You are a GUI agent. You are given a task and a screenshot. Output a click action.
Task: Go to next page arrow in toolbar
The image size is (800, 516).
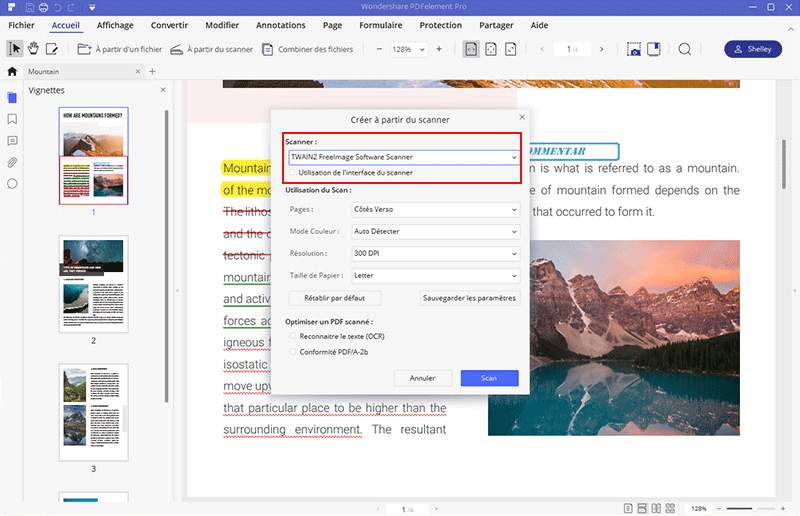coord(602,49)
